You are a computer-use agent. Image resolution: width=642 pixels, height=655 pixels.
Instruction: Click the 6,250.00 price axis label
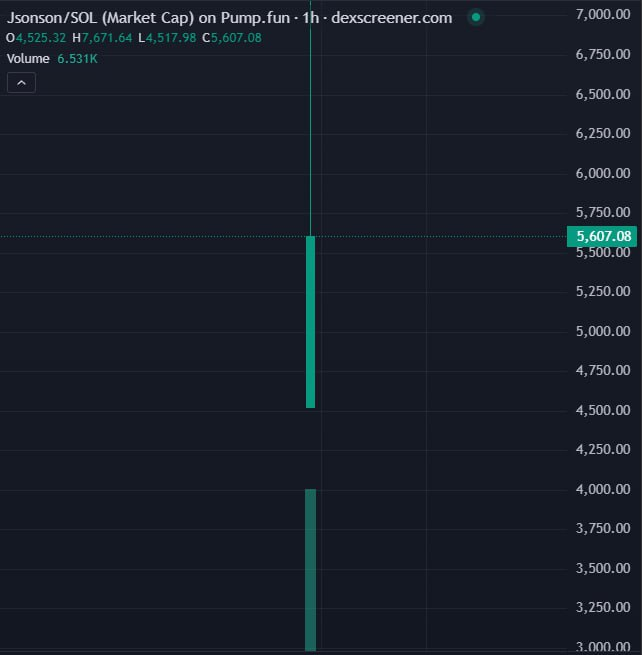click(x=603, y=133)
